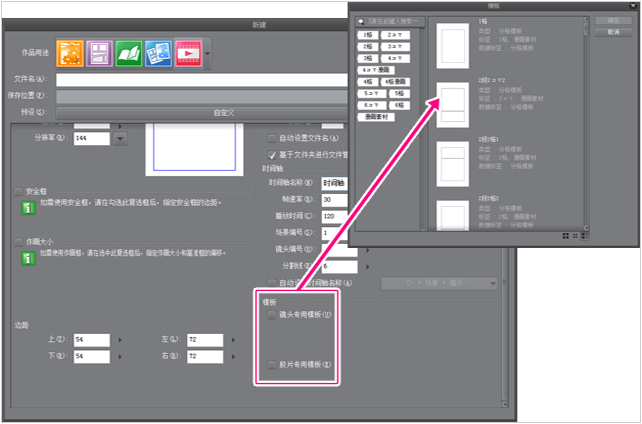Click the 保存位置 path field
This screenshot has height=424, width=642.
pos(201,96)
